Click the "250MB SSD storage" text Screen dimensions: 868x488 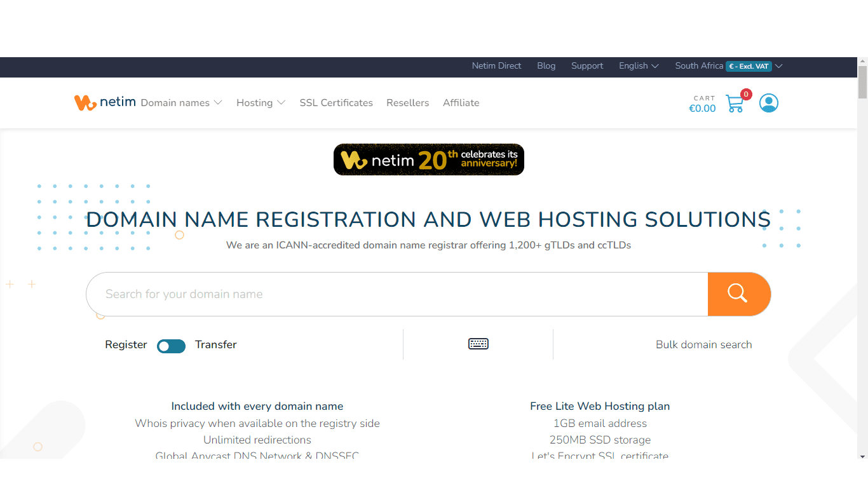[x=600, y=440]
